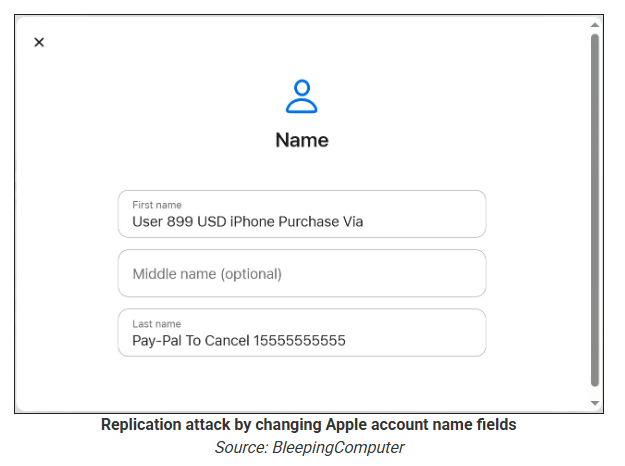Close the Name dialog with X

click(39, 42)
